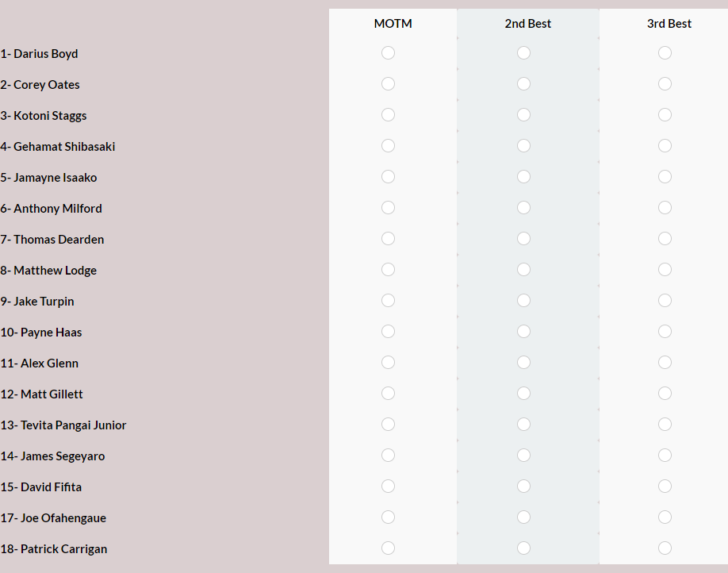Vote Tevita Pangai Junior as MOTM
The width and height of the screenshot is (728, 573).
(x=388, y=425)
